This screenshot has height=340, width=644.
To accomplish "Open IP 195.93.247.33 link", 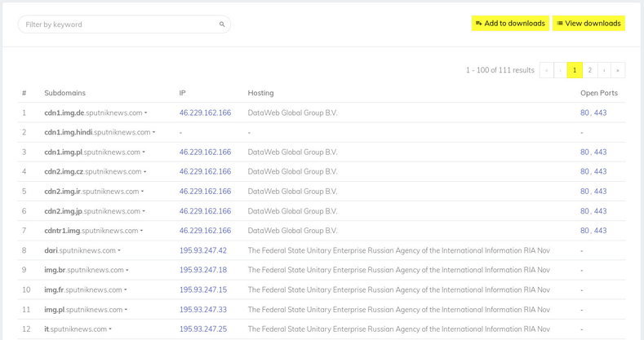I will click(x=203, y=309).
